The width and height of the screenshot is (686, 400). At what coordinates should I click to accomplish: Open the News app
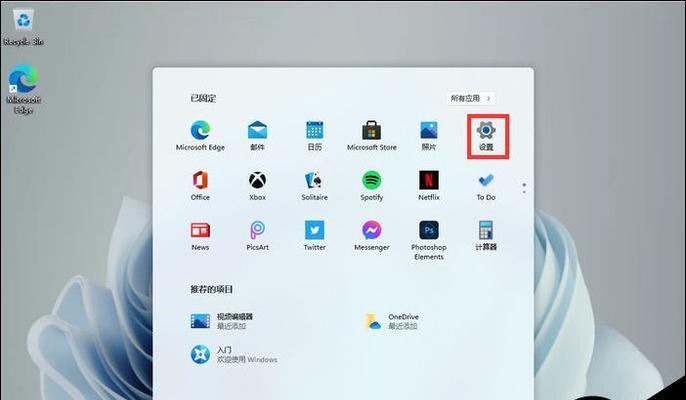(200, 236)
